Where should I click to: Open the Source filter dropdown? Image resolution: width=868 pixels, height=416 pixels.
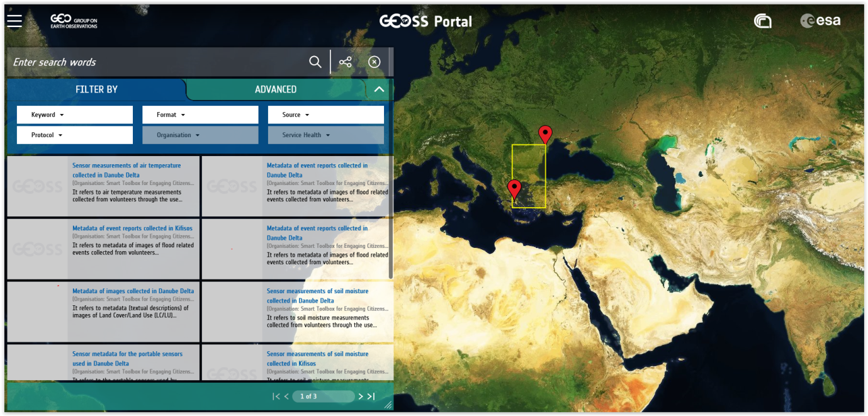(x=325, y=115)
